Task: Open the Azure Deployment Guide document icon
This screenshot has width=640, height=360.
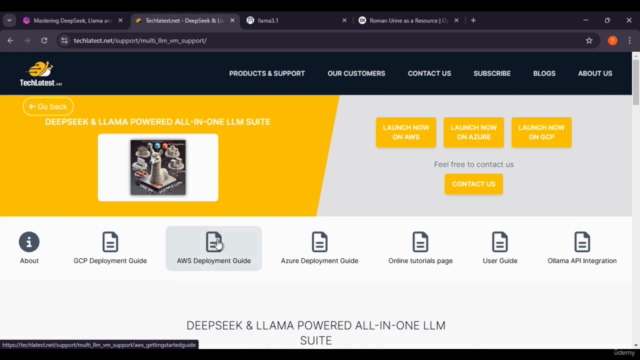Action: 320,242
